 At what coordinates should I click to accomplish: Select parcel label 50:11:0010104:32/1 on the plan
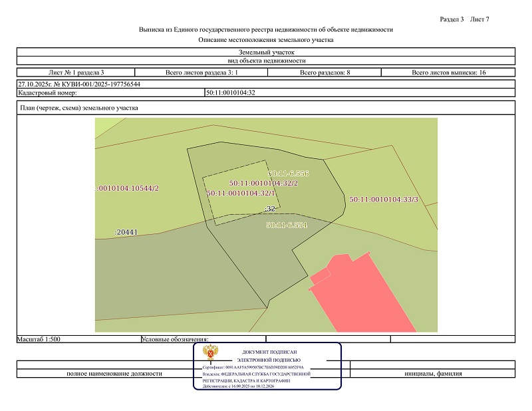click(x=241, y=193)
